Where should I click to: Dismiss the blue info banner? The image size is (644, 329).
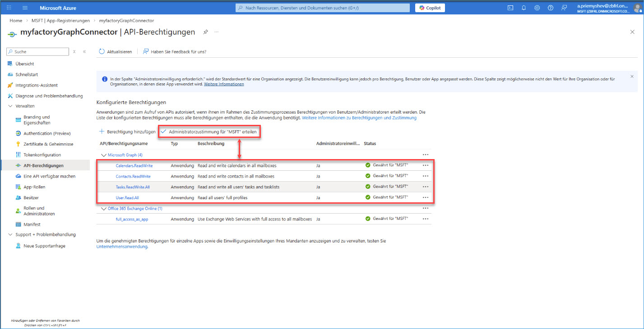[x=632, y=77]
